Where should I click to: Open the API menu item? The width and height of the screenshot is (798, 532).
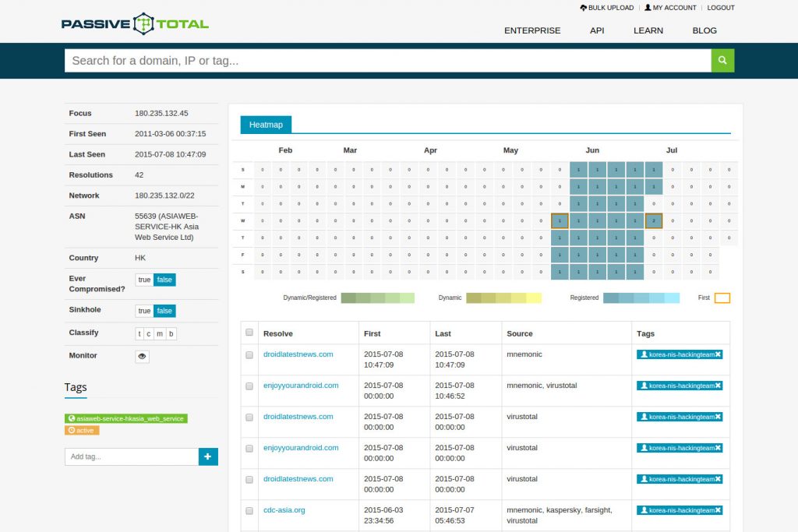pos(597,30)
